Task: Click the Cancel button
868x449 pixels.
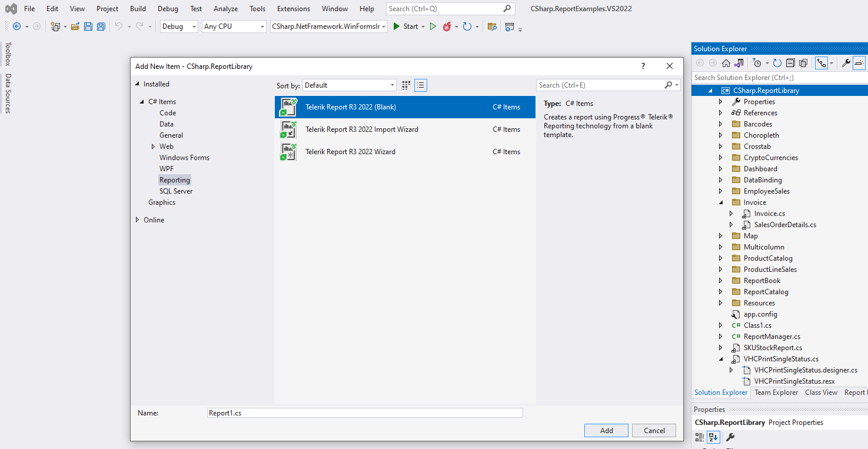Action: point(654,430)
